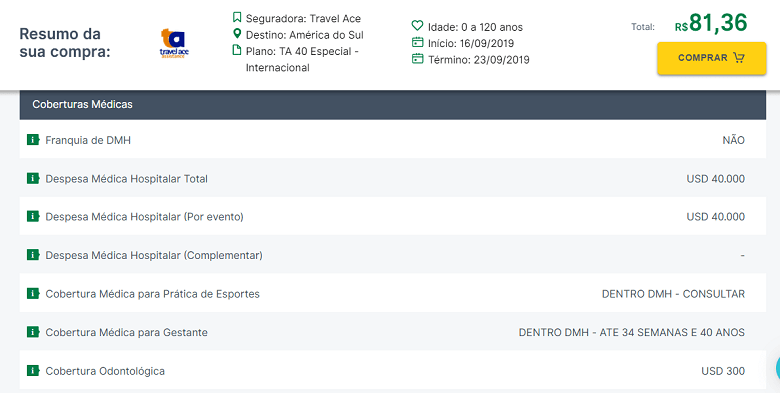The height and width of the screenshot is (393, 780).
Task: Click the Travel Ace logo
Action: coord(174,43)
